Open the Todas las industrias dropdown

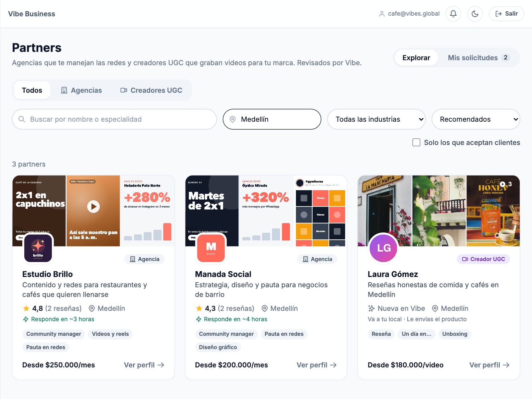point(376,119)
